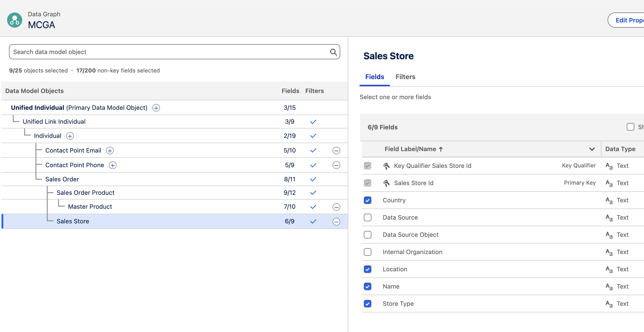Select the Fields tab
Viewport: 644px width, 332px height.
coord(374,77)
